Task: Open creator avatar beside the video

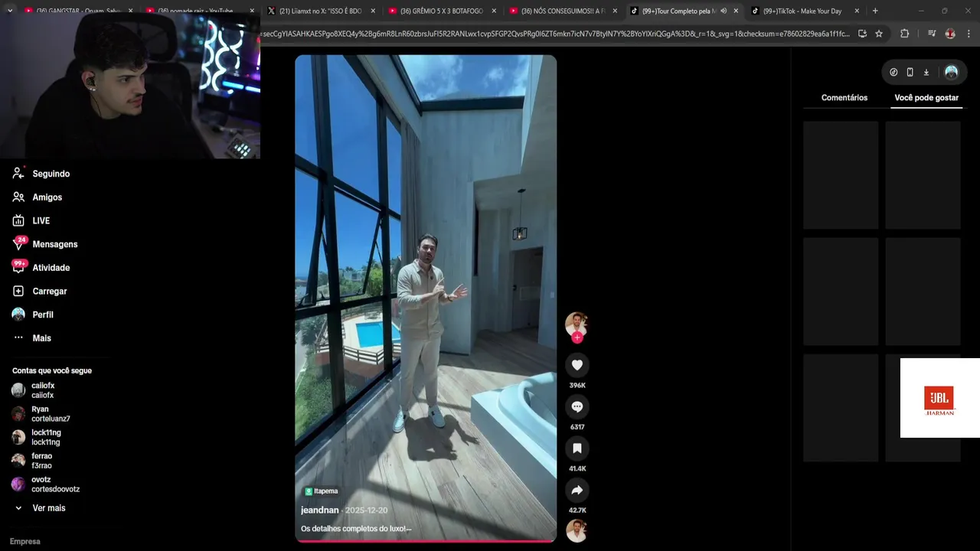Action: [577, 323]
